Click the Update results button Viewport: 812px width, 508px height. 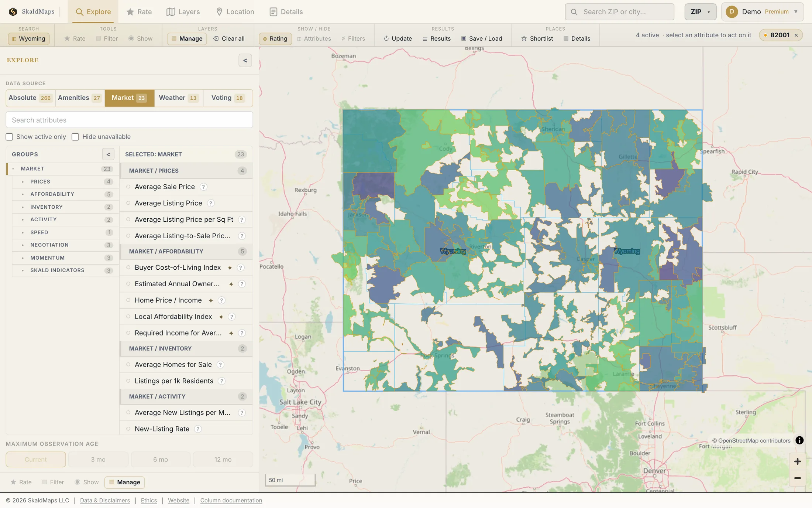click(x=398, y=38)
